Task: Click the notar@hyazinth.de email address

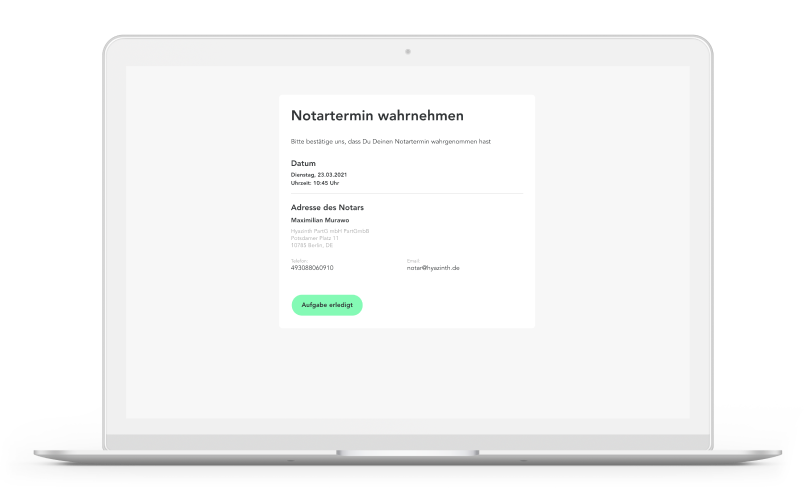Action: [x=433, y=268]
